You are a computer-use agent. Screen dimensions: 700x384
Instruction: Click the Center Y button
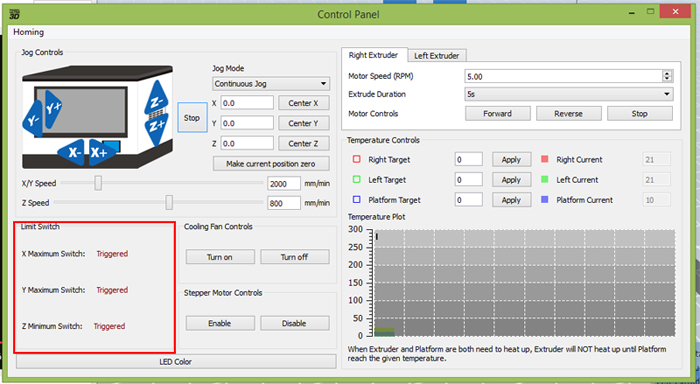(304, 123)
